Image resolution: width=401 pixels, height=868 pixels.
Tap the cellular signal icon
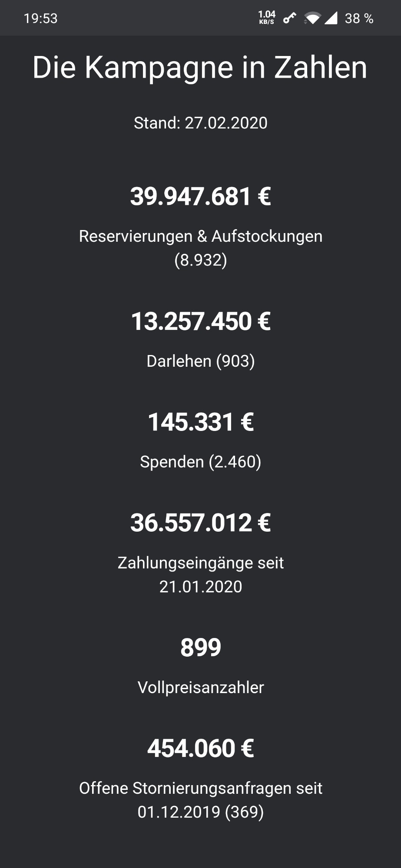click(331, 18)
